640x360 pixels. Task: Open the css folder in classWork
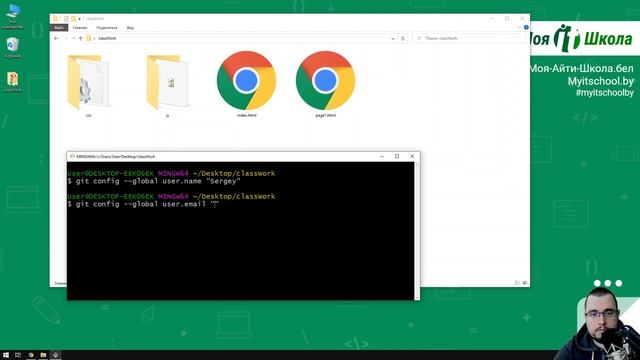point(88,84)
